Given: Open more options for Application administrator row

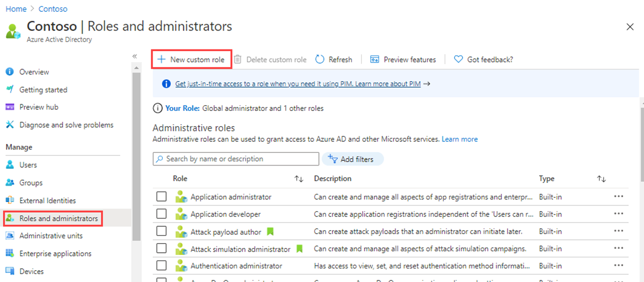Looking at the screenshot, I should (619, 196).
